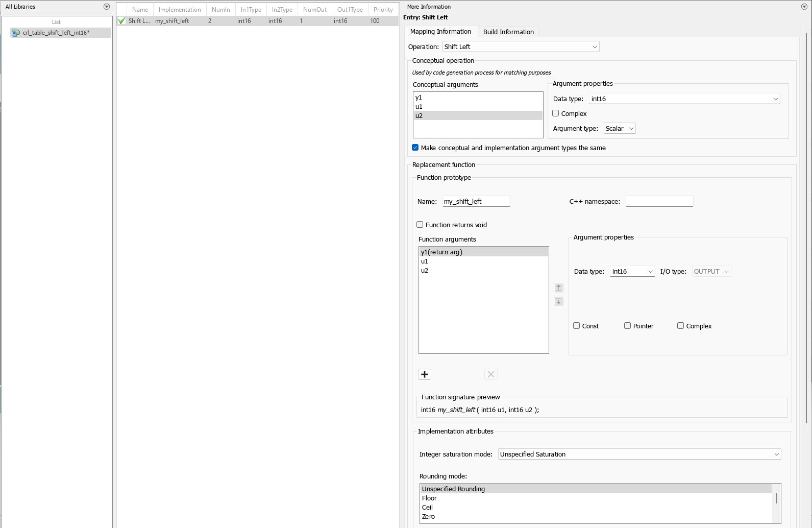Select the crl_table_shift_left_int16* library table
The width and height of the screenshot is (812, 528).
pos(61,33)
